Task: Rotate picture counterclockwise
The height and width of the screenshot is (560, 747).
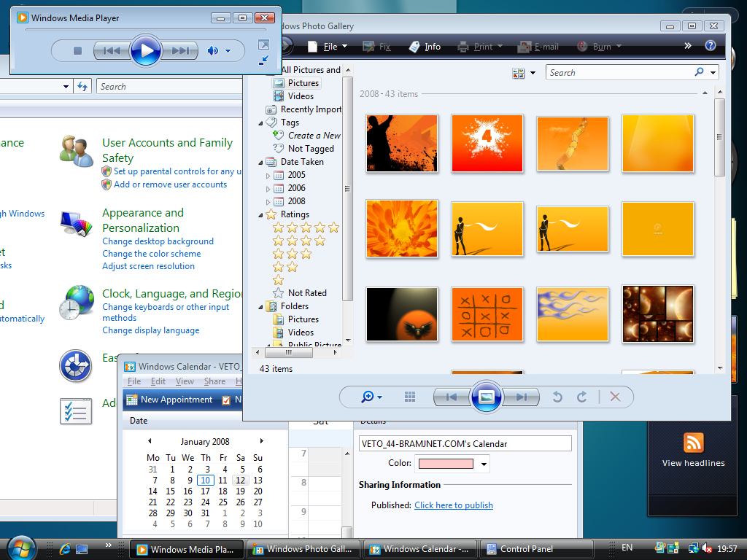Action: [x=557, y=397]
